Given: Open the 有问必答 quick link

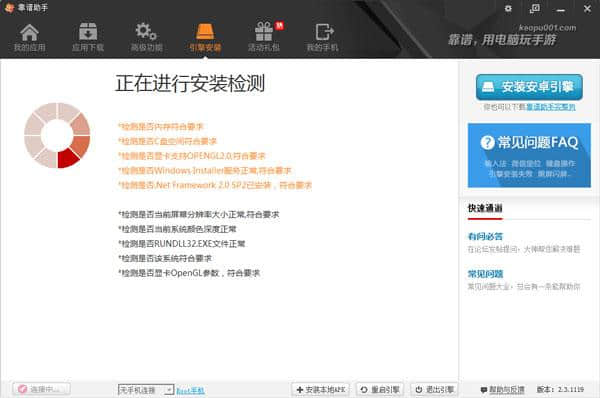Looking at the screenshot, I should [x=485, y=236].
